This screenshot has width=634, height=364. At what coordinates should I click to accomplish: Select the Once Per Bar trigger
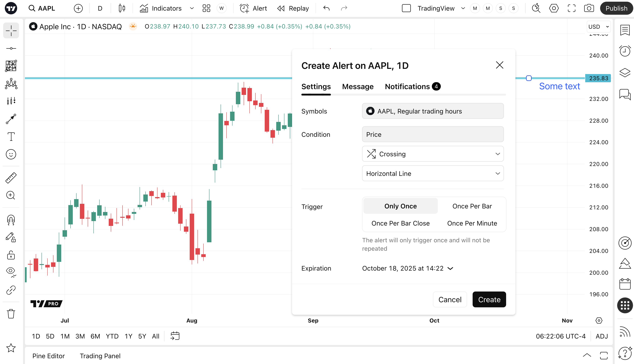coord(472,206)
